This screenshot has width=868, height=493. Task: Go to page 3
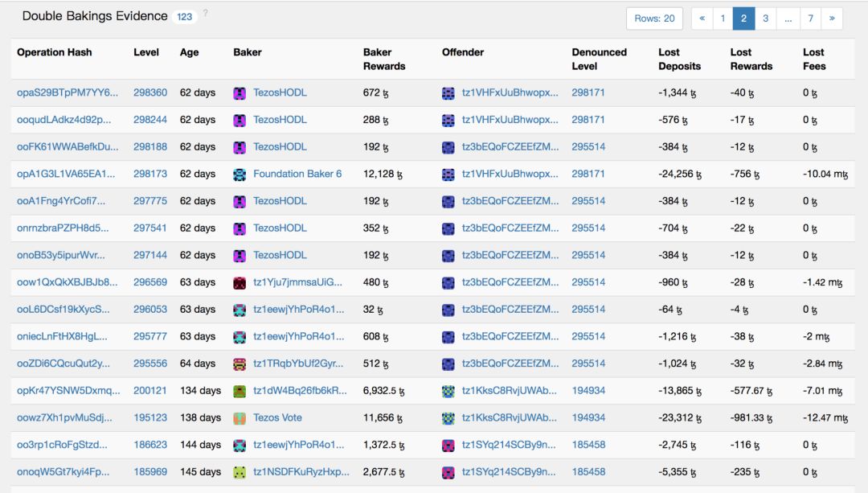[766, 18]
